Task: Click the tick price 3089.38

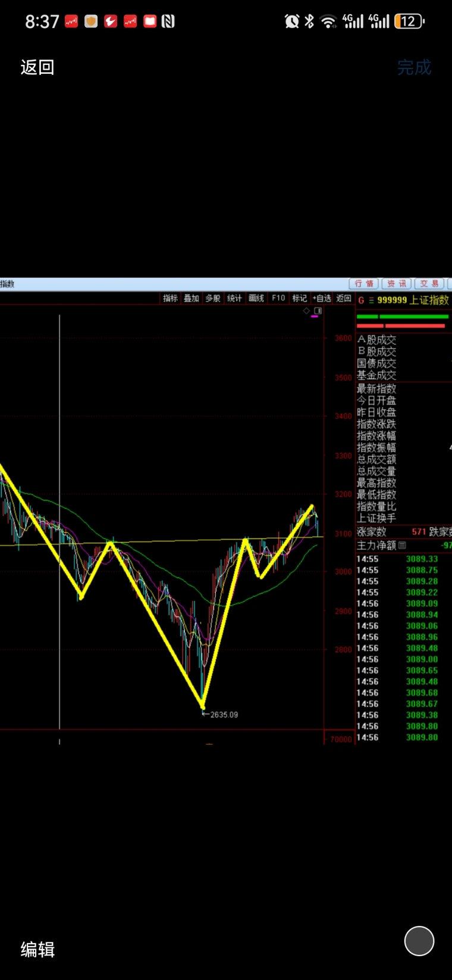Action: coord(422,715)
